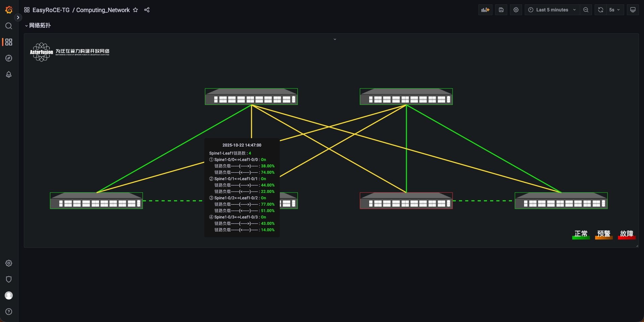Toggle the kiosk view mode icon
The image size is (644, 322).
[x=633, y=10]
